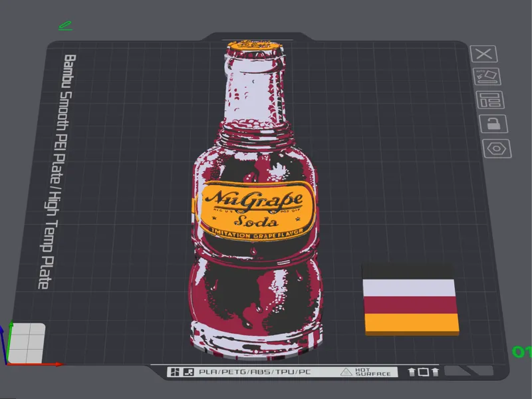
Task: Click the green edit plate name pencil
Action: click(65, 26)
